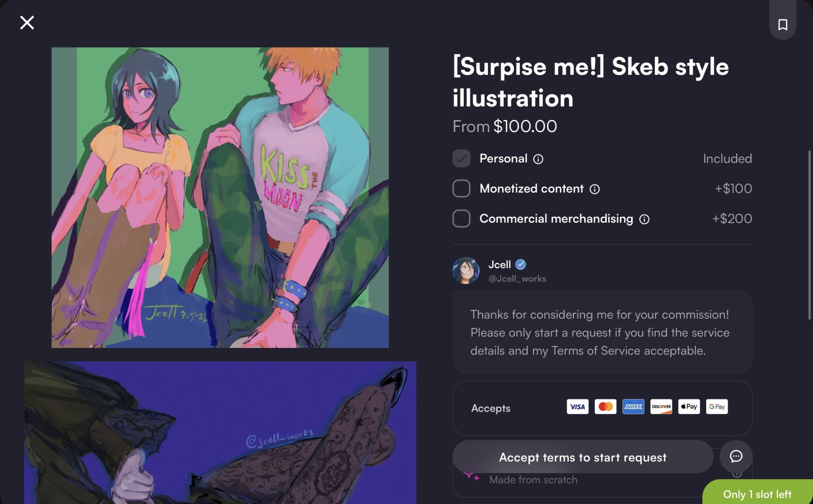Screen dimensions: 813x504
Task: Click Accept terms to start request
Action: [x=583, y=457]
